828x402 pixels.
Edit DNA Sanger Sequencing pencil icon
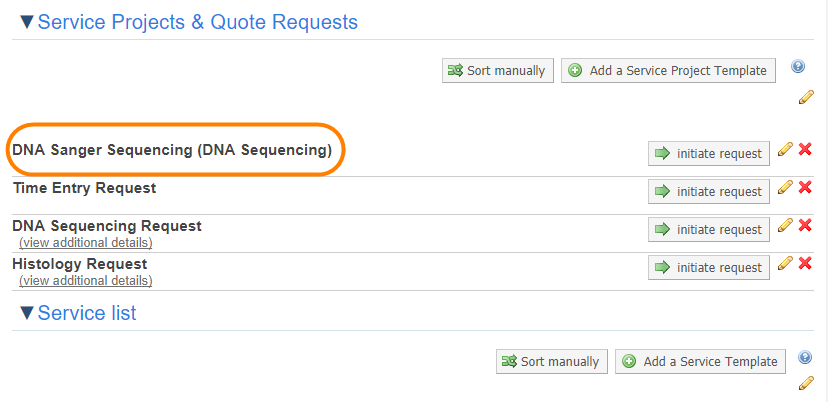click(785, 149)
